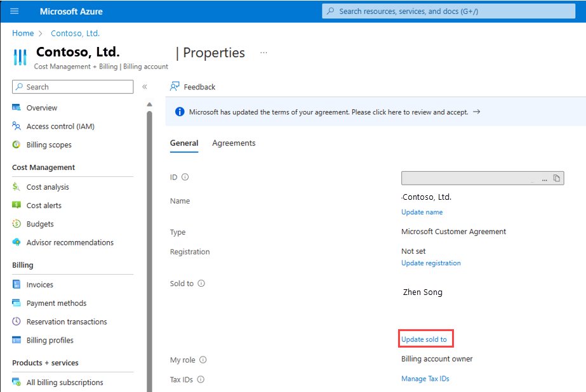Focus the sidebar Search field
586x392 pixels.
tap(73, 87)
